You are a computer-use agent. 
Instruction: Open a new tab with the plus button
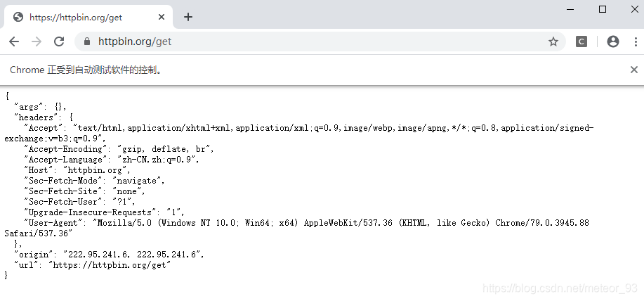[x=188, y=17]
